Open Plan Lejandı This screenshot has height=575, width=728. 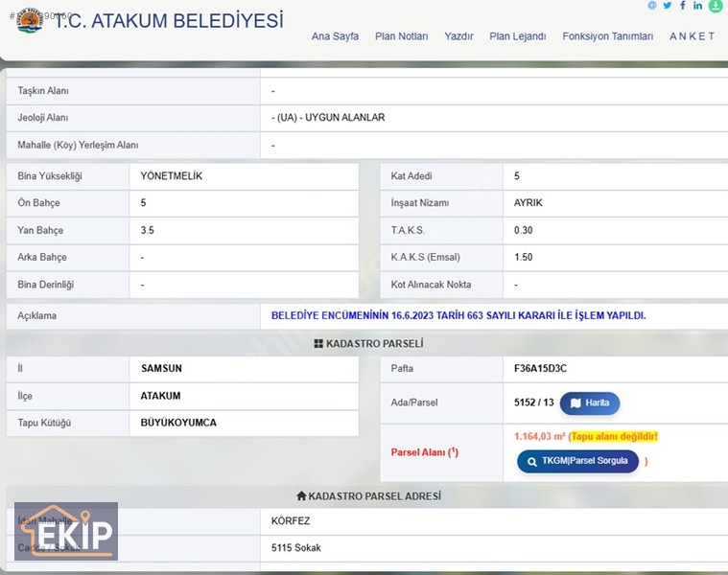point(518,36)
